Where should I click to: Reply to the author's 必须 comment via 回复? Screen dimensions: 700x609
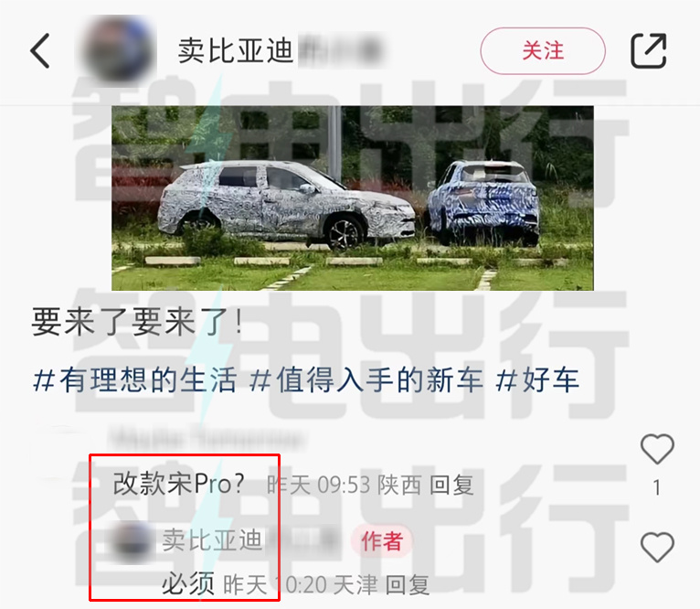tap(408, 585)
